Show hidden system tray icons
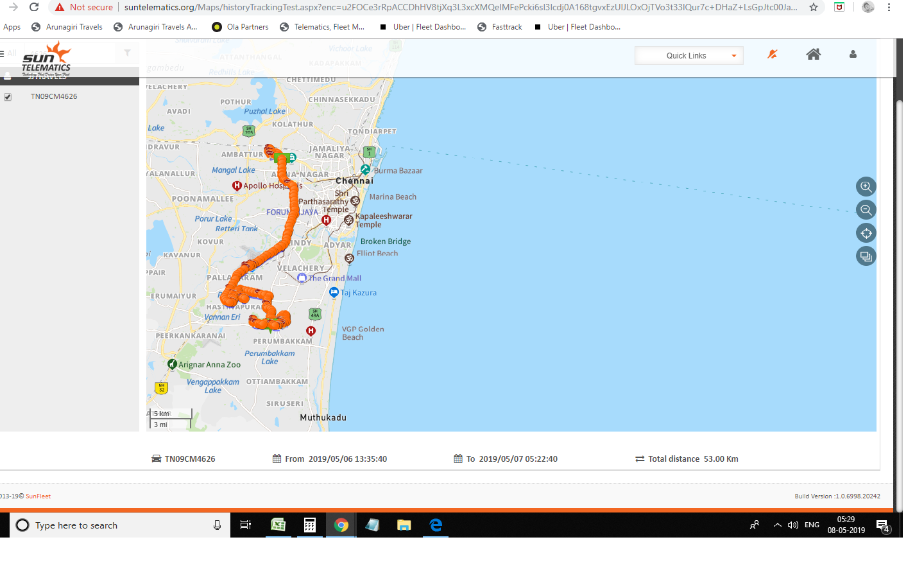This screenshot has width=924, height=578. [778, 525]
